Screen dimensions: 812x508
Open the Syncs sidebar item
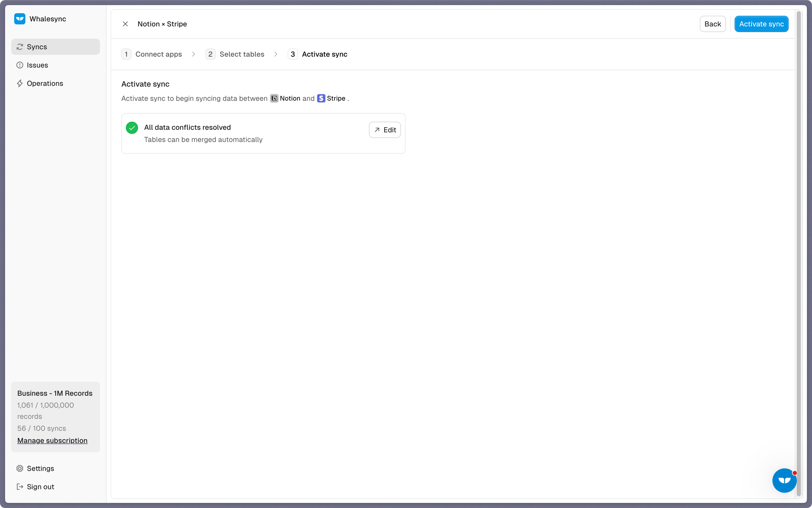55,47
